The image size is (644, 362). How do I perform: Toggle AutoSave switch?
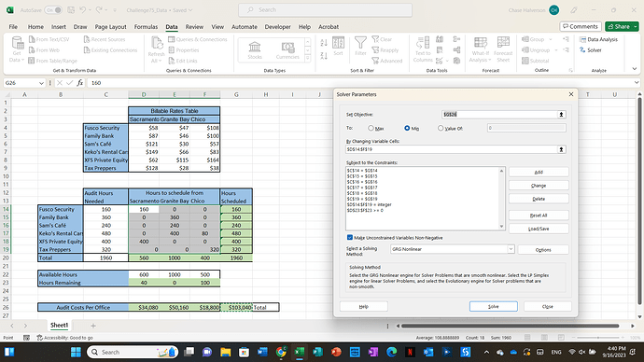pyautogui.click(x=53, y=10)
